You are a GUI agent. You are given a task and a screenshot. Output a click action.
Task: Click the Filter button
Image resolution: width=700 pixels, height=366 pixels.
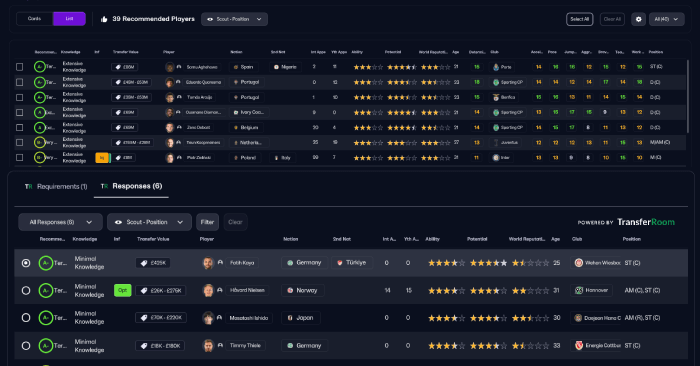(x=207, y=222)
